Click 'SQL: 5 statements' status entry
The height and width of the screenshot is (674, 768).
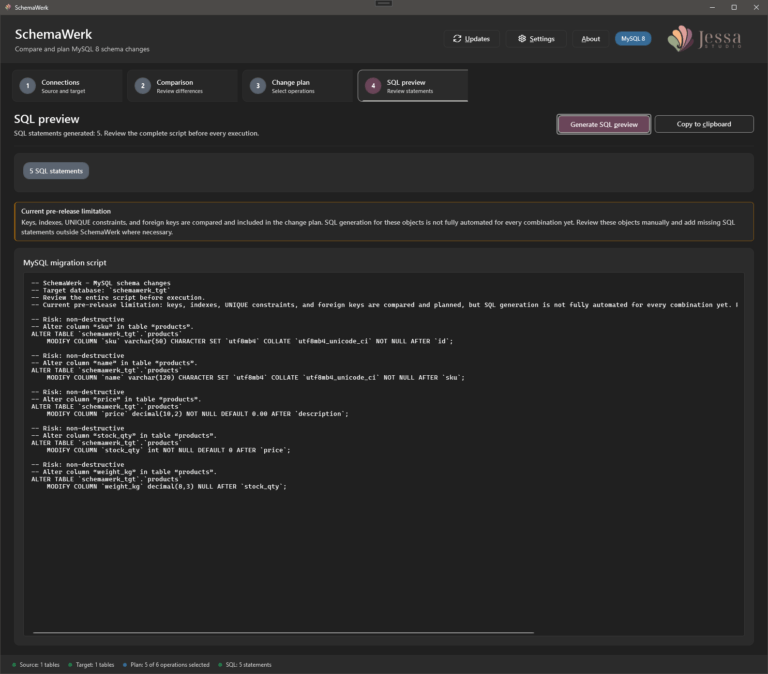[248, 665]
